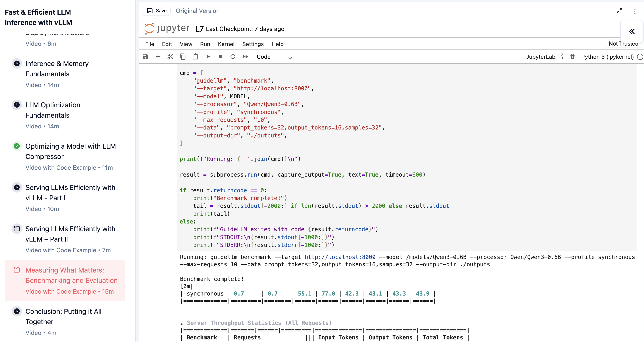The image size is (644, 342).
Task: Restart kernel and run all cells icon
Action: tap(245, 57)
